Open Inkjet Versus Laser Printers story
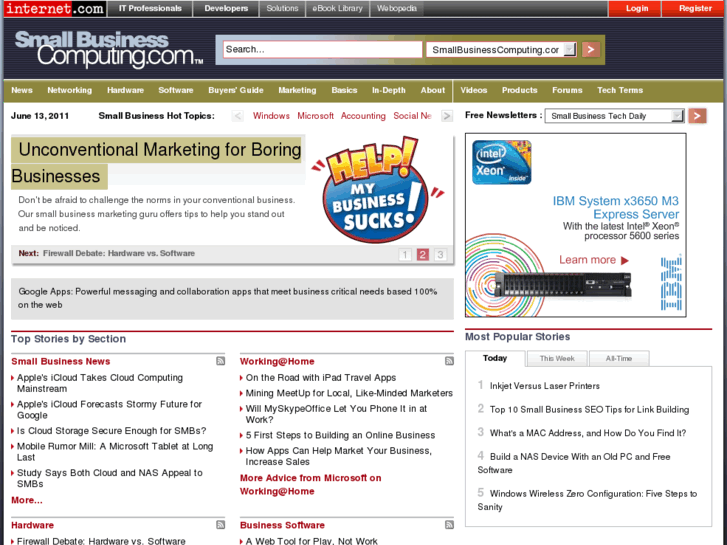Image resolution: width=727 pixels, height=545 pixels. 544,386
